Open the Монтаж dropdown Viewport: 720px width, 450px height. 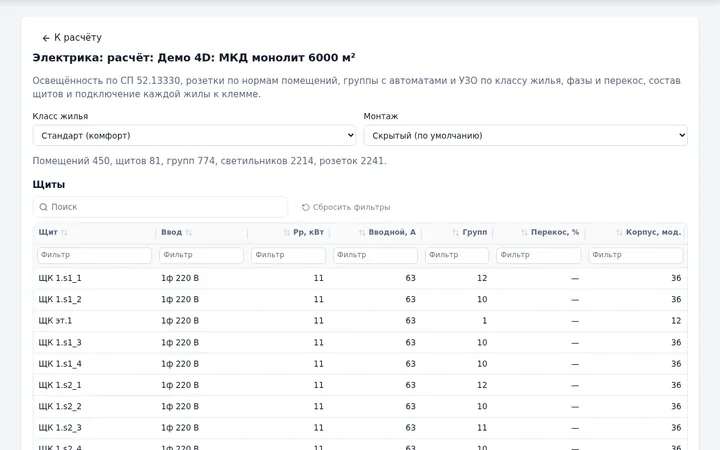point(525,135)
